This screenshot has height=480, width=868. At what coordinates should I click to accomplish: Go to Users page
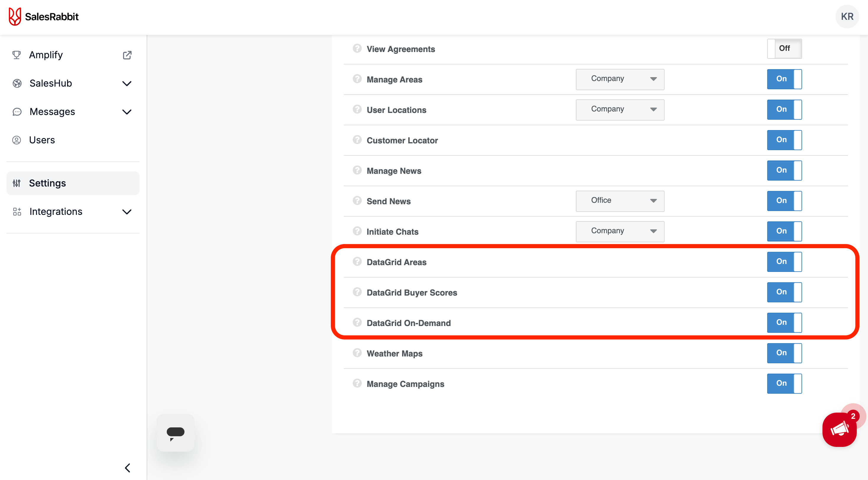coord(42,140)
